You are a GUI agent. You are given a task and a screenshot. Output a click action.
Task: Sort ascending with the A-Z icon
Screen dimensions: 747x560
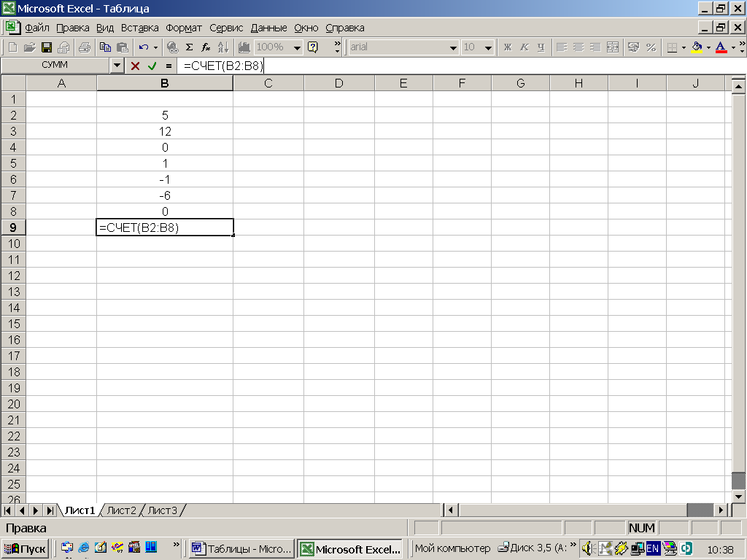223,47
